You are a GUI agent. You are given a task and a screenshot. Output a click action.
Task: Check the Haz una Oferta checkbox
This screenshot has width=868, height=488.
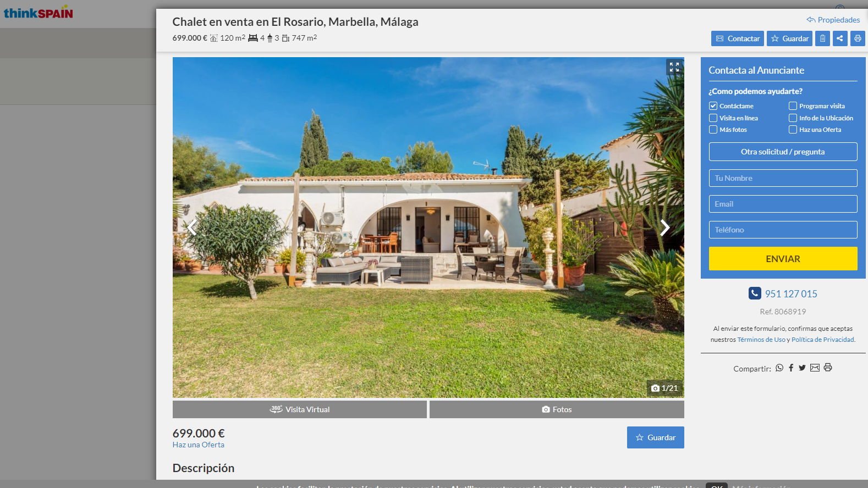pos(793,130)
